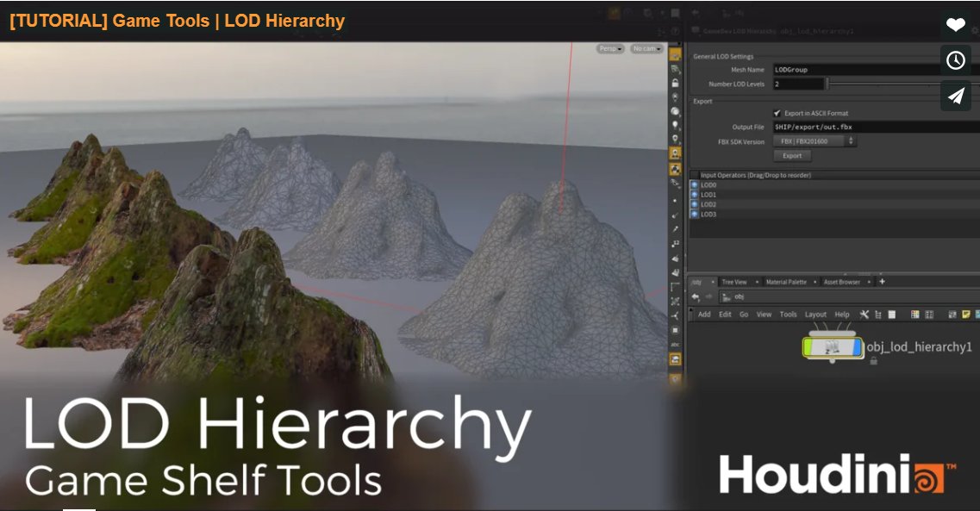Select the 'LOD3' input operator row
The image size is (980, 511).
(834, 215)
